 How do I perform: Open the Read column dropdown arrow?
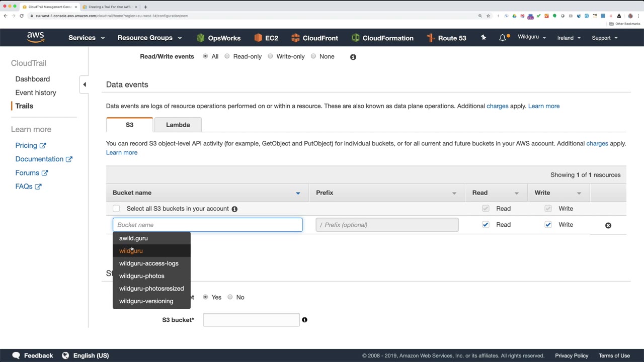517,193
